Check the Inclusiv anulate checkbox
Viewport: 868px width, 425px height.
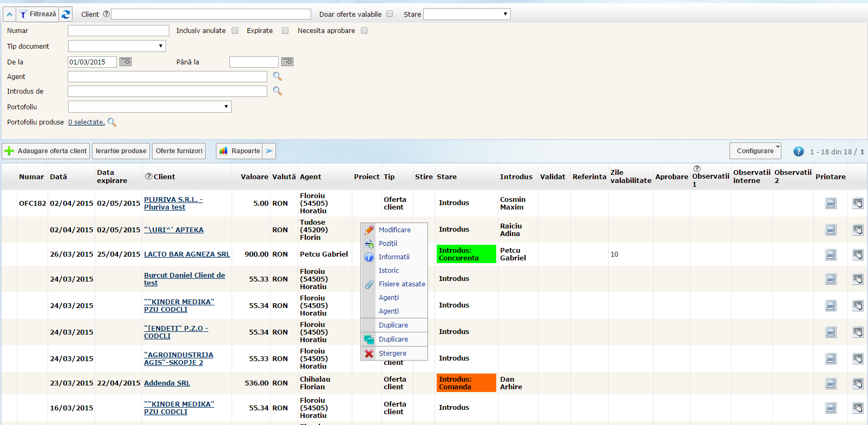point(235,31)
